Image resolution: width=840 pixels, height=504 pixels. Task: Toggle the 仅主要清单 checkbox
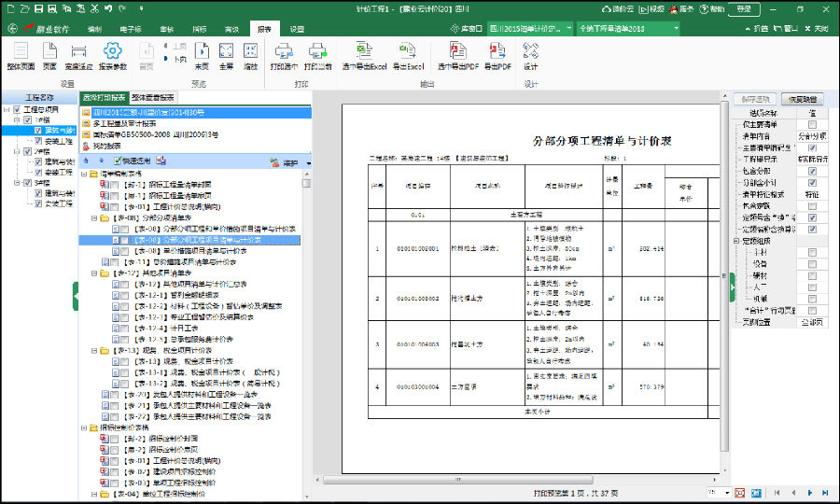(812, 124)
